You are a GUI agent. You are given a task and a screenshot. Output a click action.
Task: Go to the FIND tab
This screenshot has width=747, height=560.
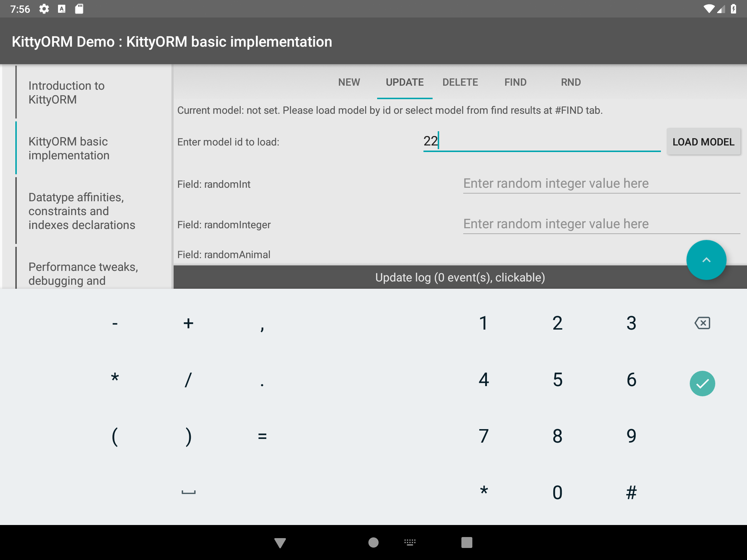tap(515, 82)
